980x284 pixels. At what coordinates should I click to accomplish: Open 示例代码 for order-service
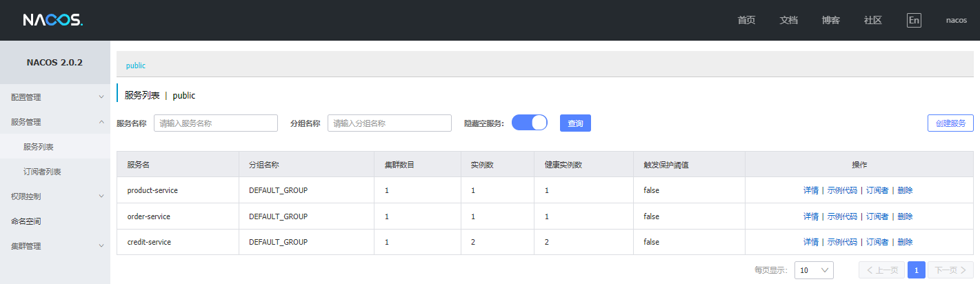click(842, 216)
